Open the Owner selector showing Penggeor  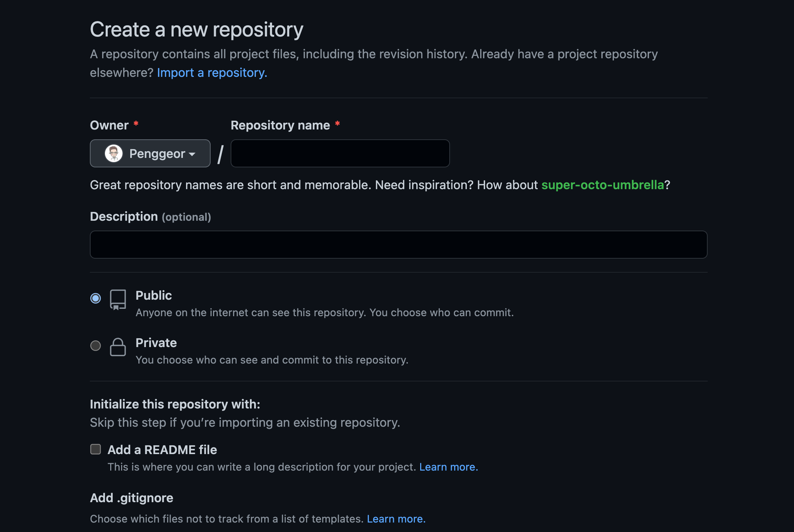[150, 153]
